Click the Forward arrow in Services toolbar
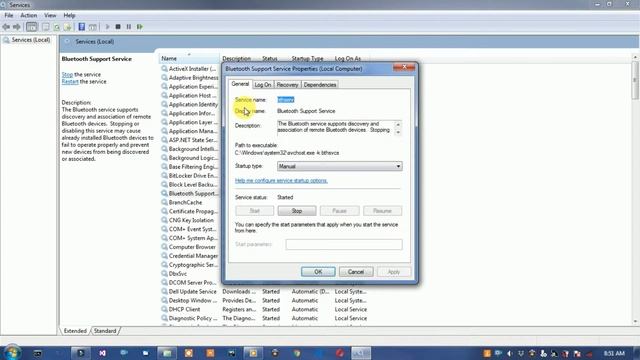The width and height of the screenshot is (640, 360). [17, 27]
